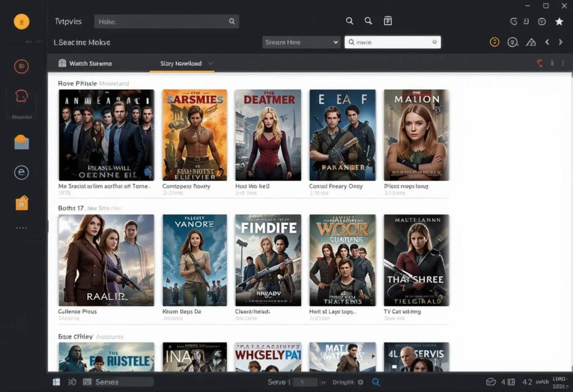Select the red chat-head Movilan icon
Screen dimensions: 573x392
[22, 96]
